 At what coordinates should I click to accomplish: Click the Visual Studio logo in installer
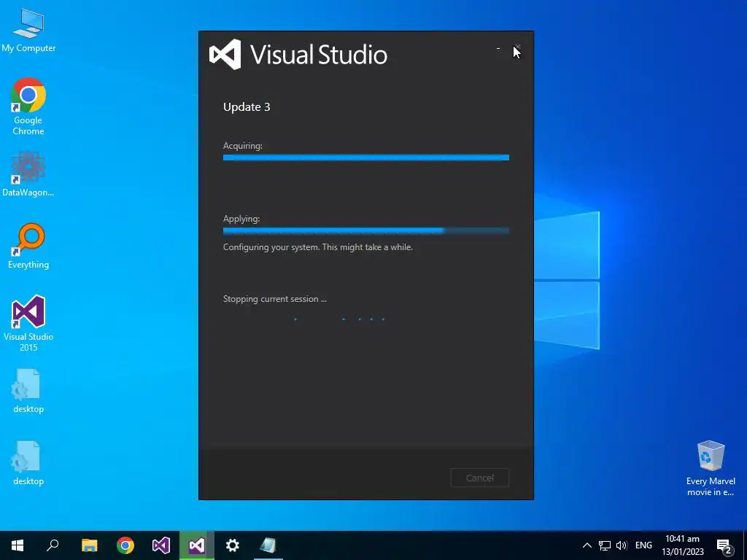click(225, 54)
